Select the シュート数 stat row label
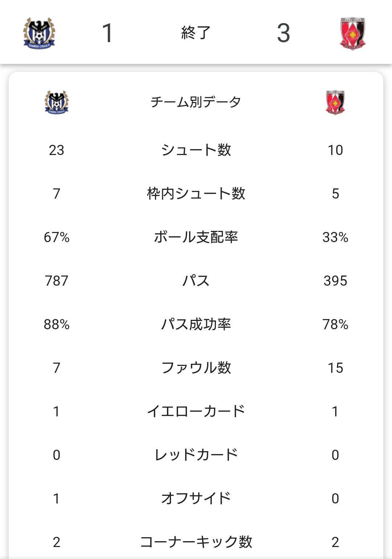The width and height of the screenshot is (392, 559). click(196, 150)
